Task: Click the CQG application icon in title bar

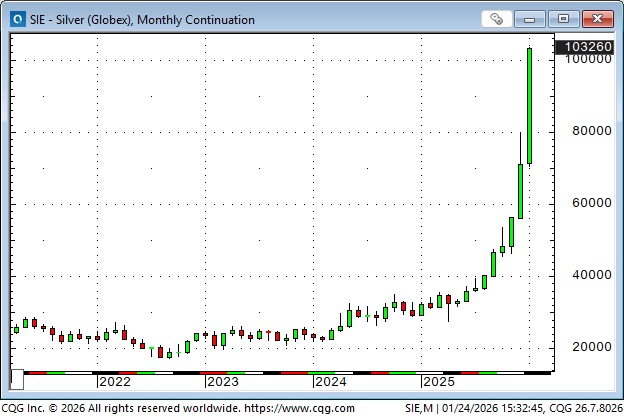Action: point(16,19)
